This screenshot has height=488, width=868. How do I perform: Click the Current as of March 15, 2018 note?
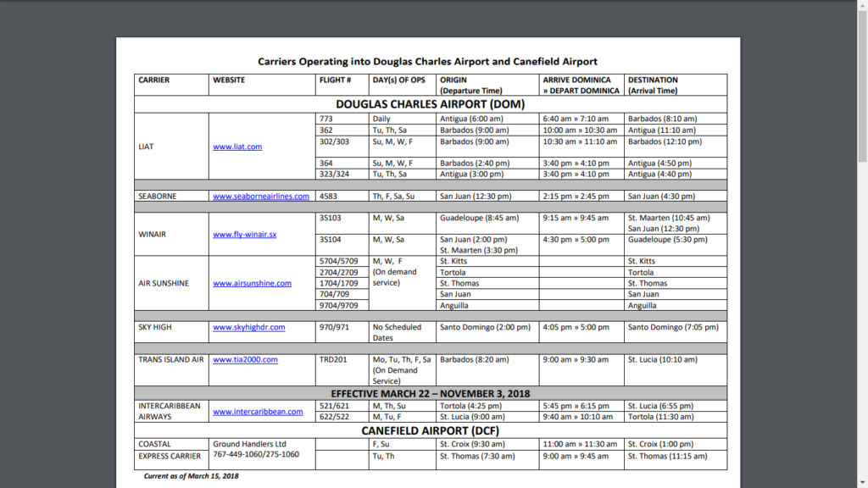pyautogui.click(x=191, y=476)
